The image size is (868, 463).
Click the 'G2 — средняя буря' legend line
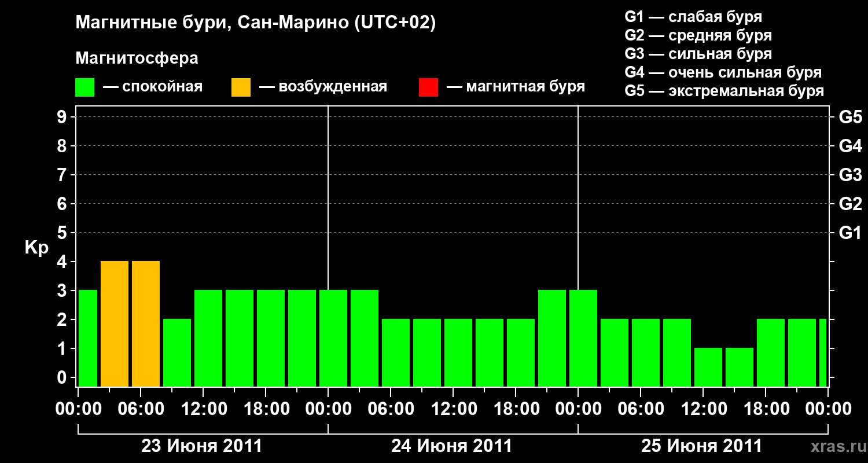698,35
